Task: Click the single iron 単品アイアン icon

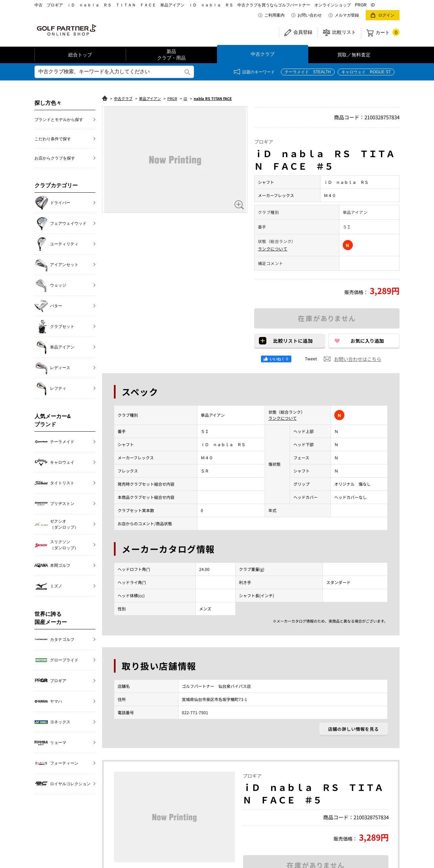Action: pos(42,347)
